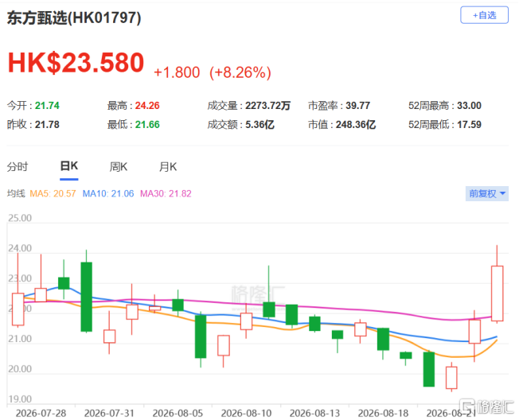
Task: Click the market cap value 248.36亿
Action: (x=356, y=125)
